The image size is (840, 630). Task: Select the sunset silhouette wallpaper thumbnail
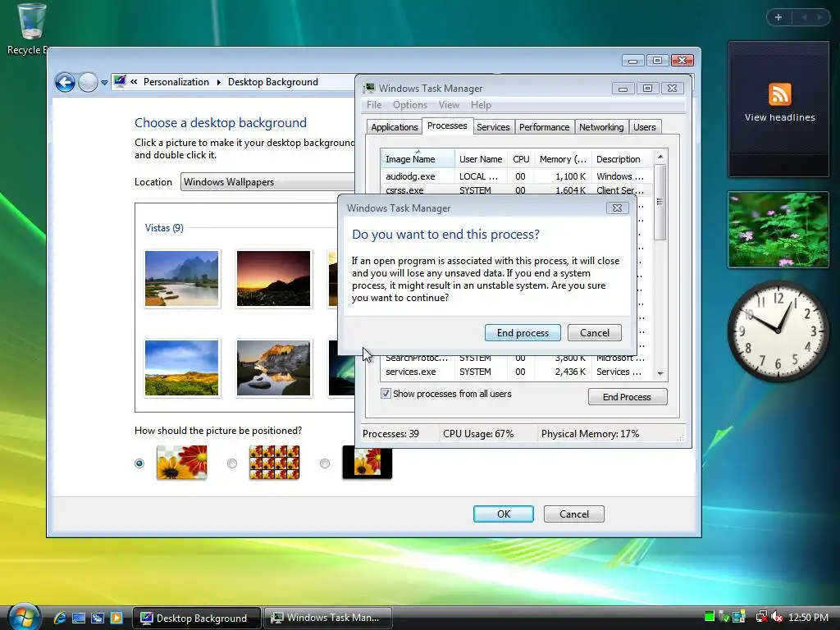(x=273, y=279)
